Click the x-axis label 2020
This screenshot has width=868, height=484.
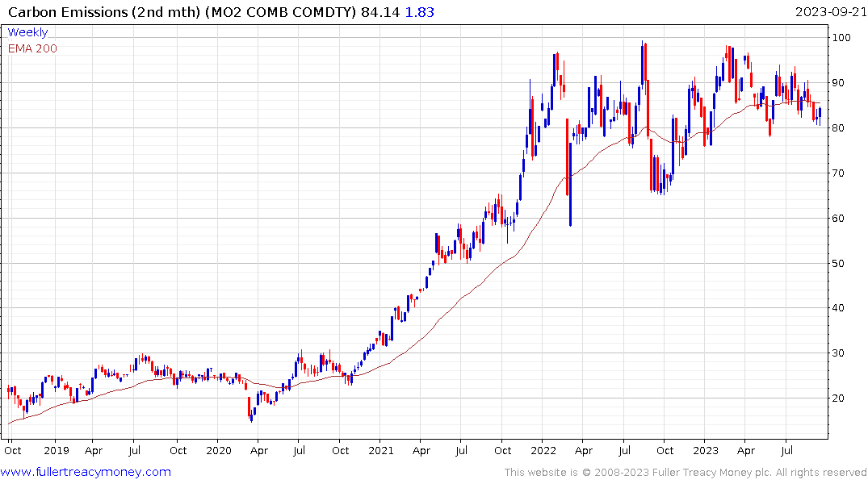219,451
